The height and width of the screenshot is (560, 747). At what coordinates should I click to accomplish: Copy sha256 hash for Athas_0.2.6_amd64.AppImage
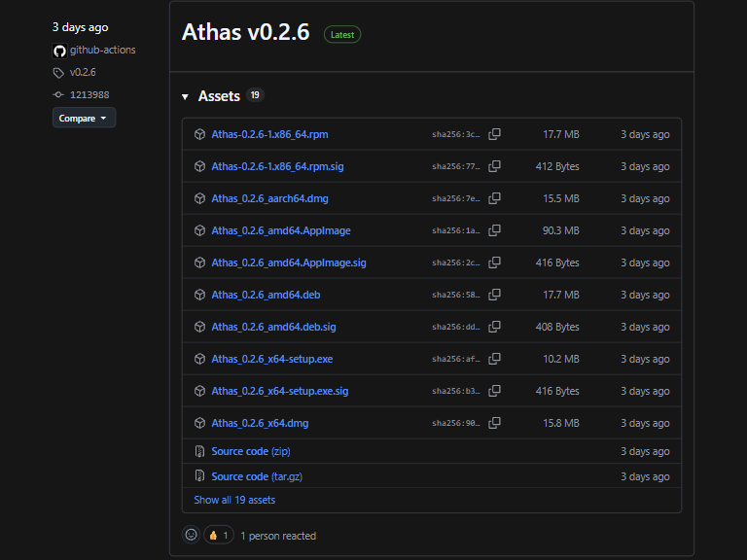point(494,230)
